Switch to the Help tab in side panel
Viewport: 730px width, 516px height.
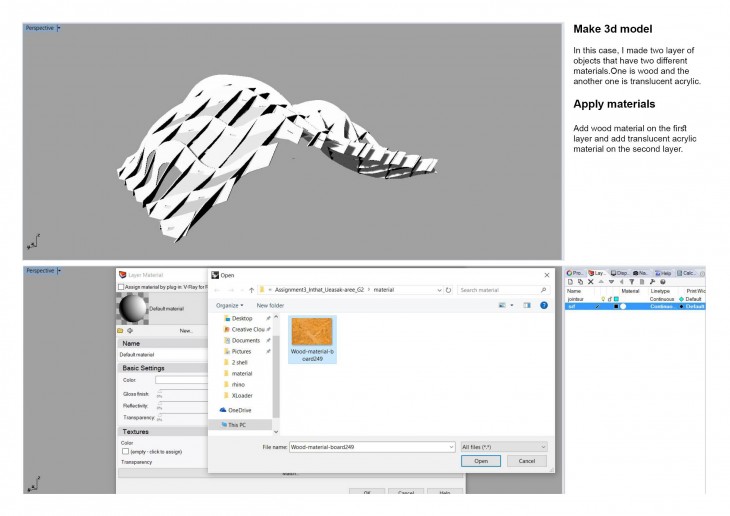pos(665,272)
